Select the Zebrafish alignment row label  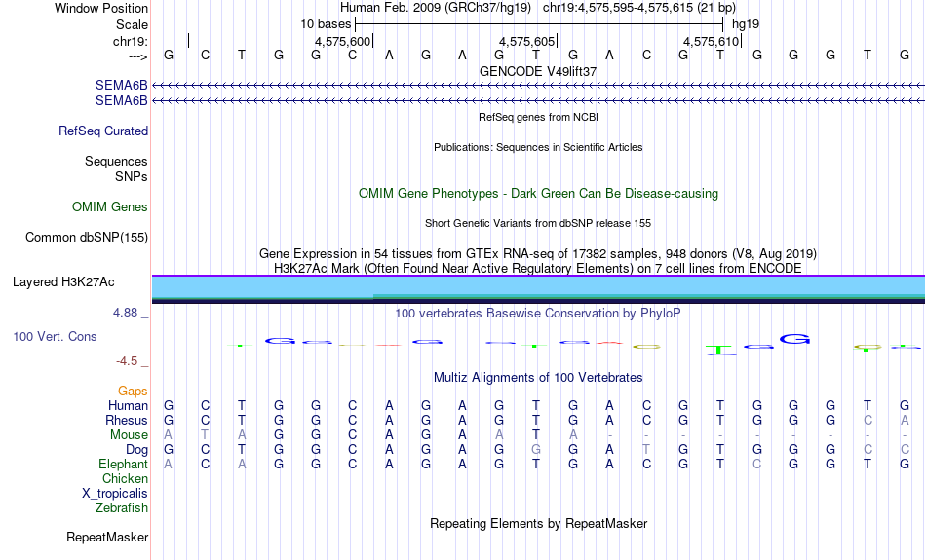[122, 507]
